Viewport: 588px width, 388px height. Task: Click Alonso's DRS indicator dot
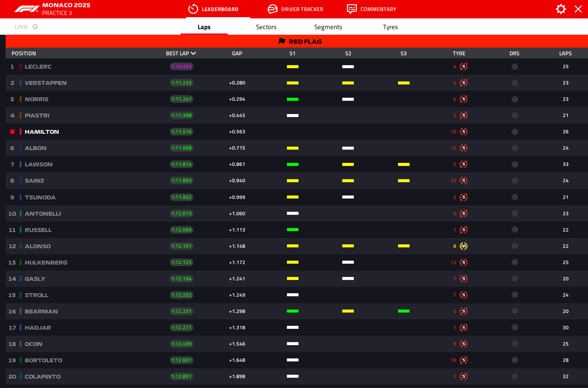coord(515,246)
